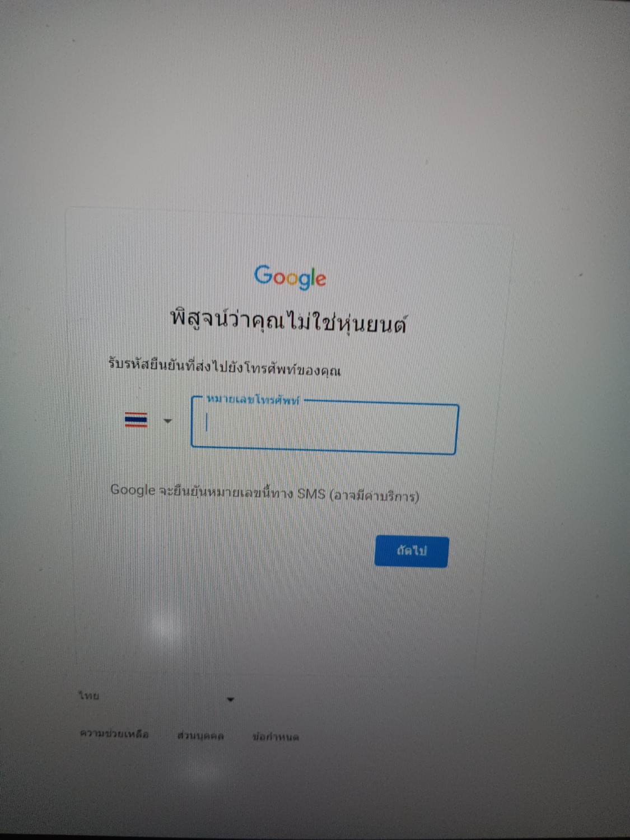
Task: Click the language selector's dropdown arrow
Action: [x=230, y=699]
